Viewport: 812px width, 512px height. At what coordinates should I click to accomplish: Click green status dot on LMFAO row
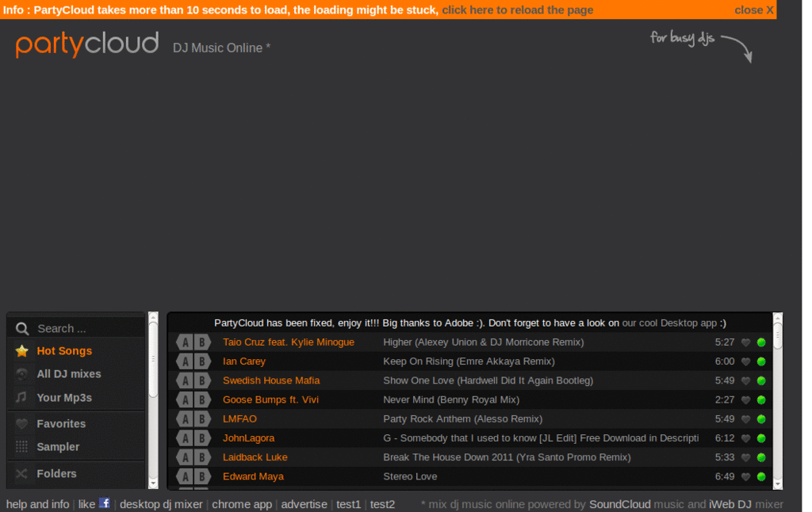pyautogui.click(x=761, y=418)
